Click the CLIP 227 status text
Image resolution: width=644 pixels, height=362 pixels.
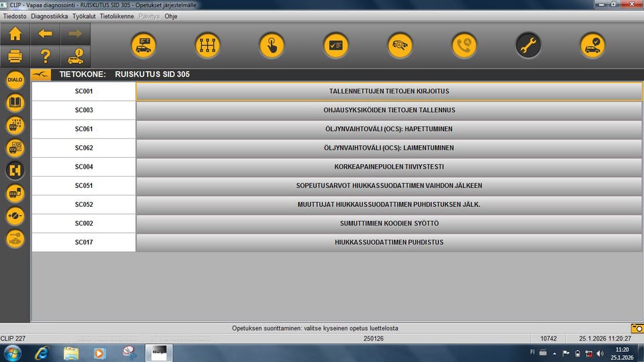coord(13,338)
